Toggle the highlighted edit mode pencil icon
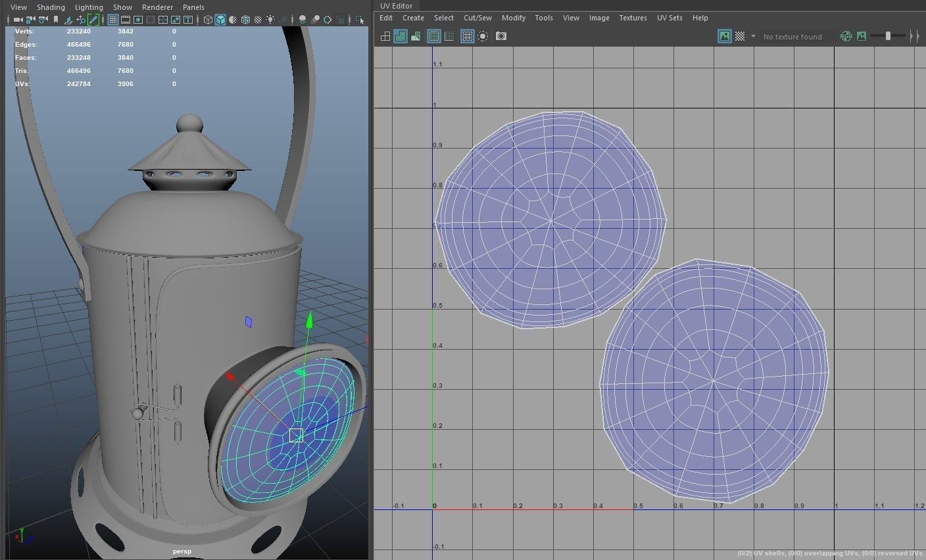 tap(94, 19)
